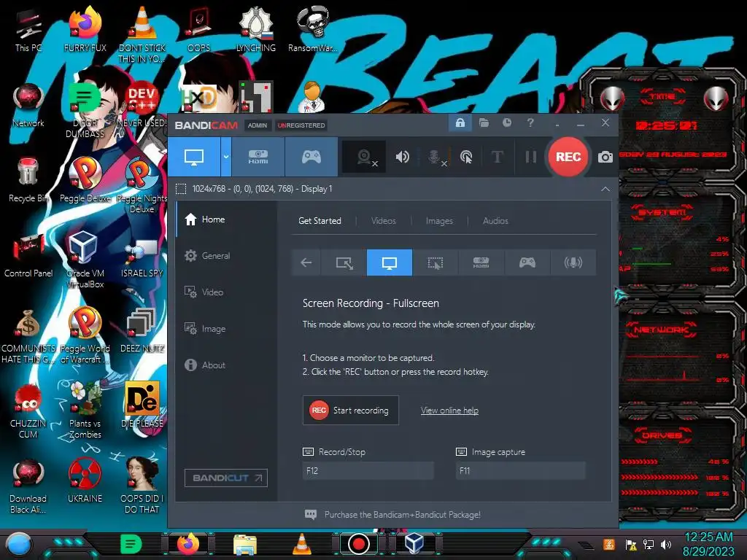Toggle webcam overlay in toolbar

[365, 157]
